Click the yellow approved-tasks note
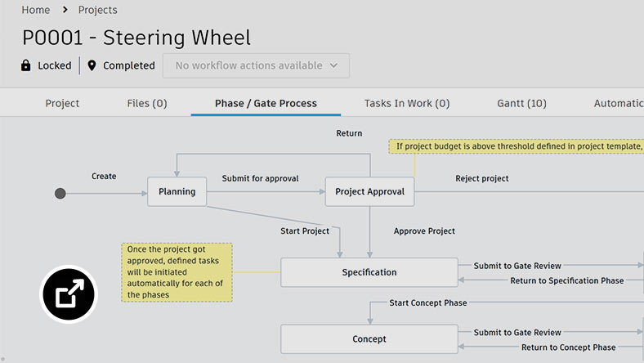The height and width of the screenshot is (363, 644). point(177,271)
